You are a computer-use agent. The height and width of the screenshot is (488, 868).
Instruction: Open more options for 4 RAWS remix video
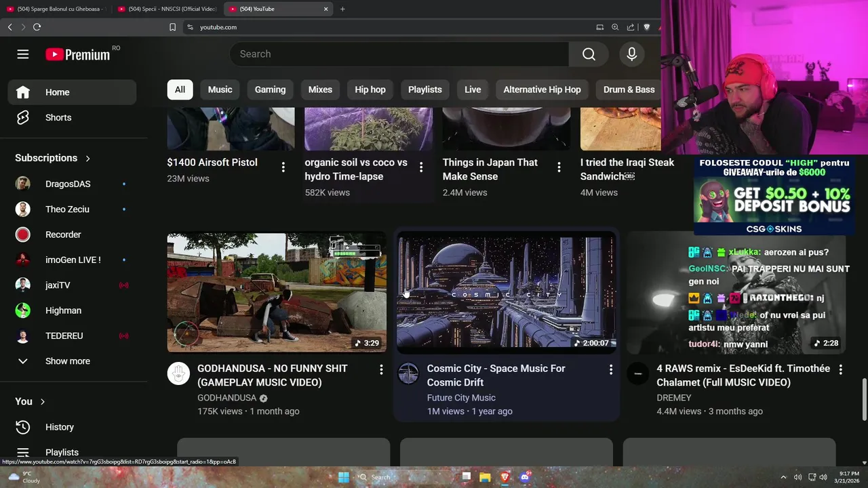click(840, 369)
